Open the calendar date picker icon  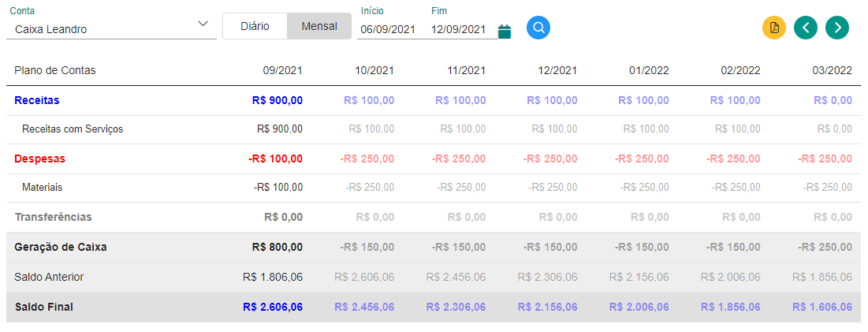click(x=505, y=31)
